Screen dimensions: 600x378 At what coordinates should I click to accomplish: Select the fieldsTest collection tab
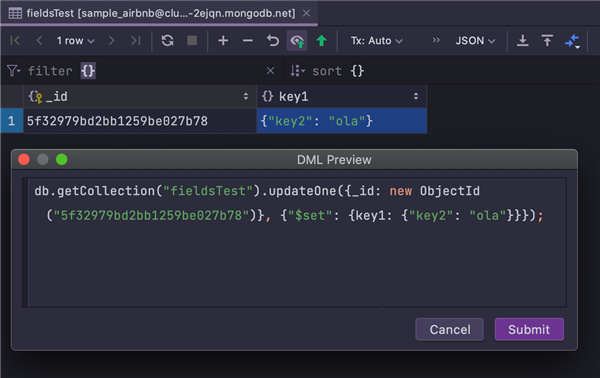[159, 13]
